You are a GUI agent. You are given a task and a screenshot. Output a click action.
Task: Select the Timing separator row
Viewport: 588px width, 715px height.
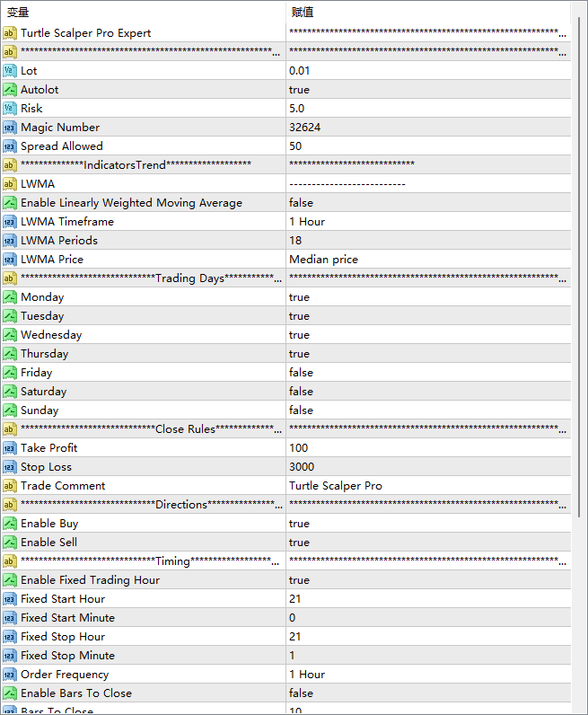pyautogui.click(x=285, y=561)
